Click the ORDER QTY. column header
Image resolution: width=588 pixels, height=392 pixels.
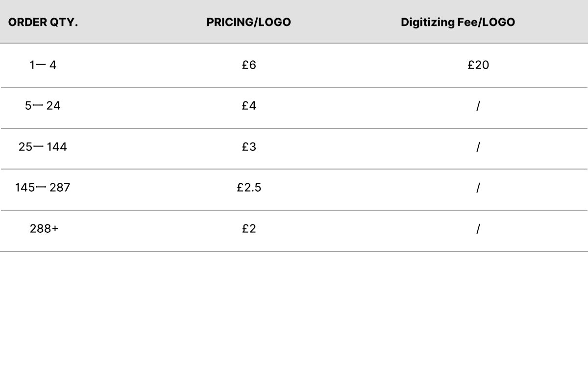coord(43,23)
